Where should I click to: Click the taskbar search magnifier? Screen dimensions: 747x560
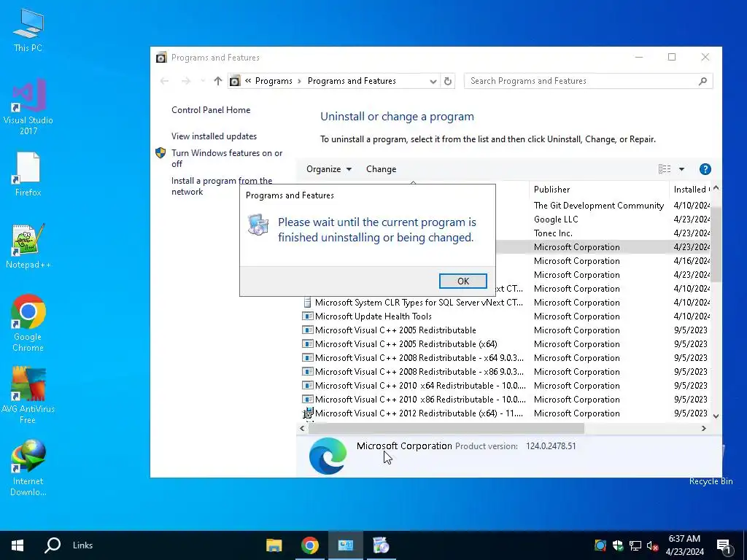click(53, 545)
